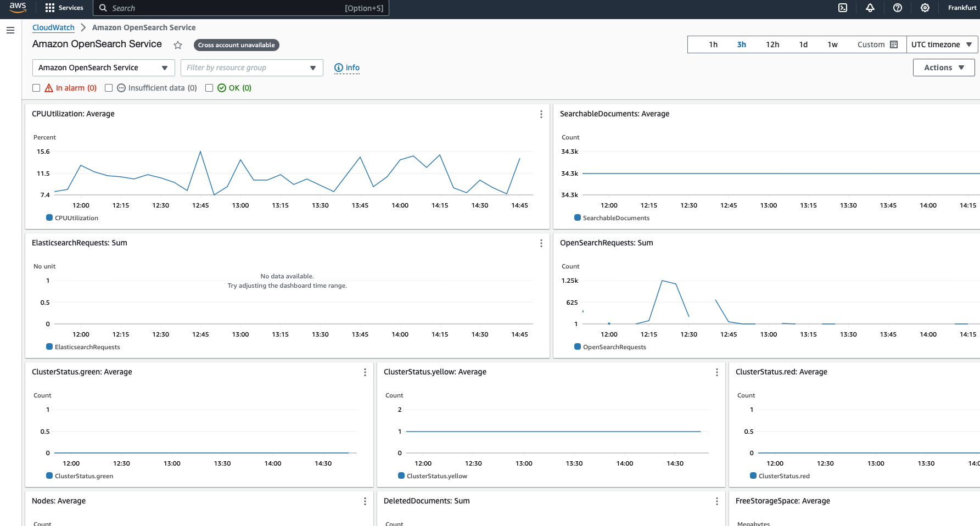Screen dimensions: 980x526
Task: Click the AWS logo home icon
Action: pyautogui.click(x=18, y=8)
